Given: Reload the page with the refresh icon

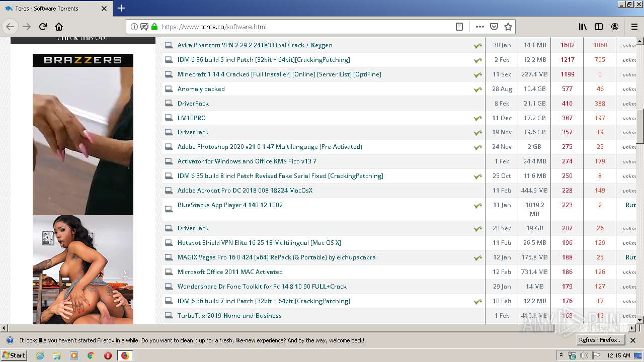Looking at the screenshot, I should pyautogui.click(x=43, y=27).
